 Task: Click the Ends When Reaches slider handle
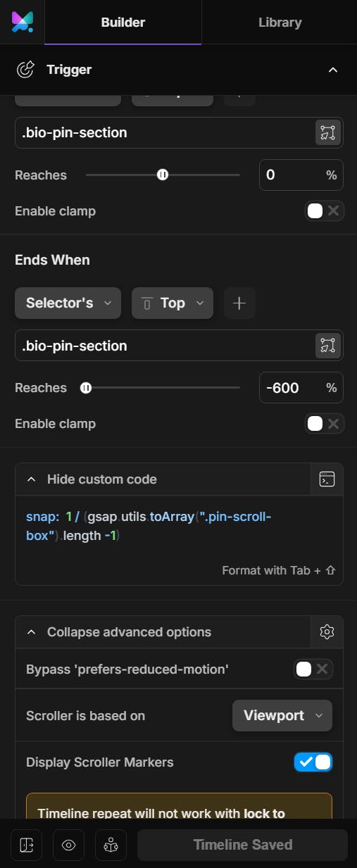pos(86,387)
